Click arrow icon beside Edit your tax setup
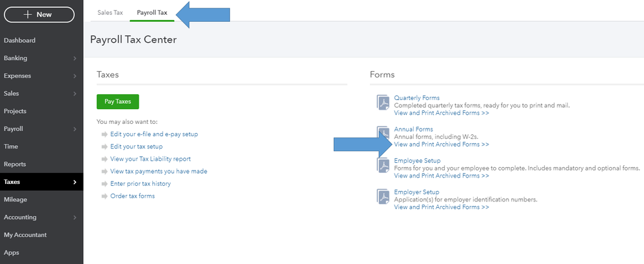Viewport: 644px width, 264px height. [x=104, y=147]
